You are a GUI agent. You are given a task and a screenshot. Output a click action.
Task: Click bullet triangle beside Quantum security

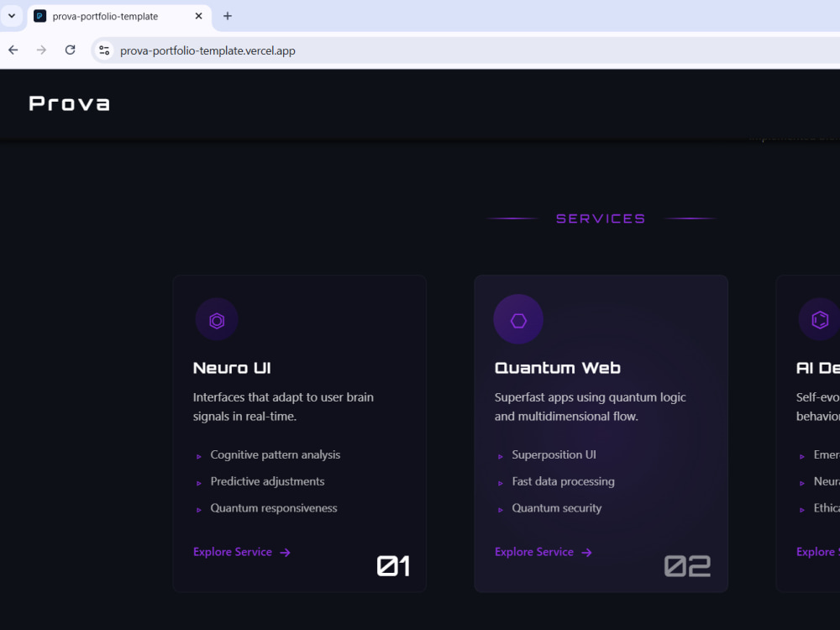501,510
